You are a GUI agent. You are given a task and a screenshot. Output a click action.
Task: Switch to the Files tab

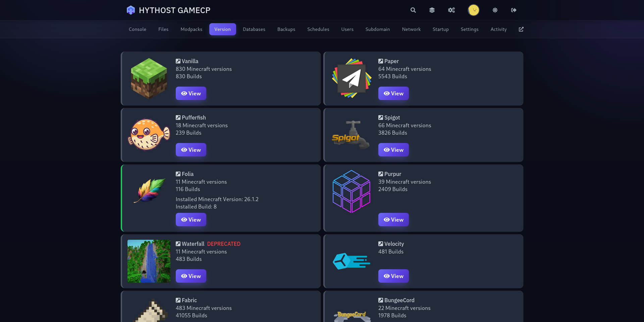163,29
